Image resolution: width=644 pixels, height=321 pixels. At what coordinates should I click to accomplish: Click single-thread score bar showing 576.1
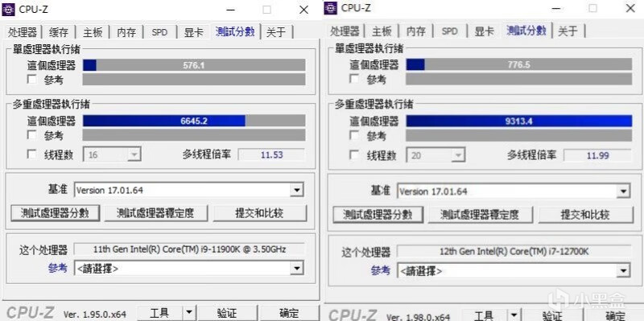point(194,65)
